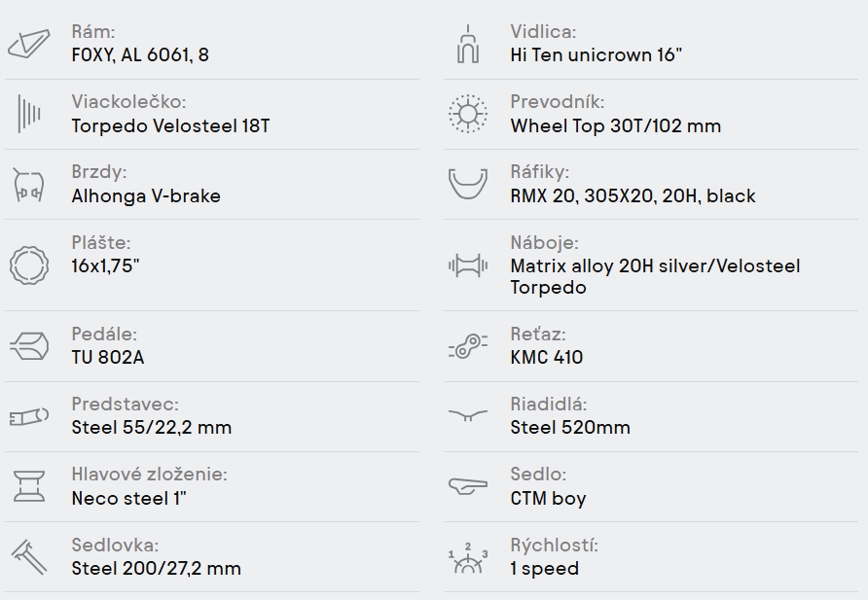This screenshot has width=868, height=600.
Task: Click the fork icon beside Vidlica
Action: click(468, 44)
